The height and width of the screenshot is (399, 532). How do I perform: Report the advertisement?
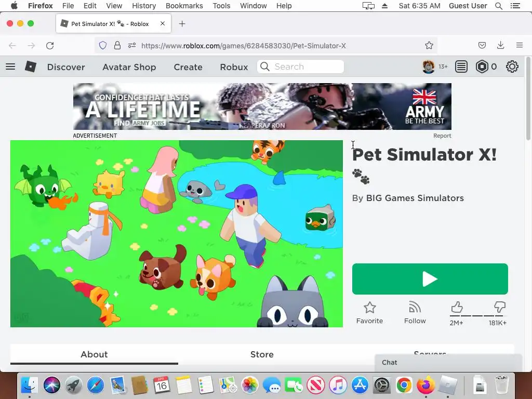(x=442, y=136)
